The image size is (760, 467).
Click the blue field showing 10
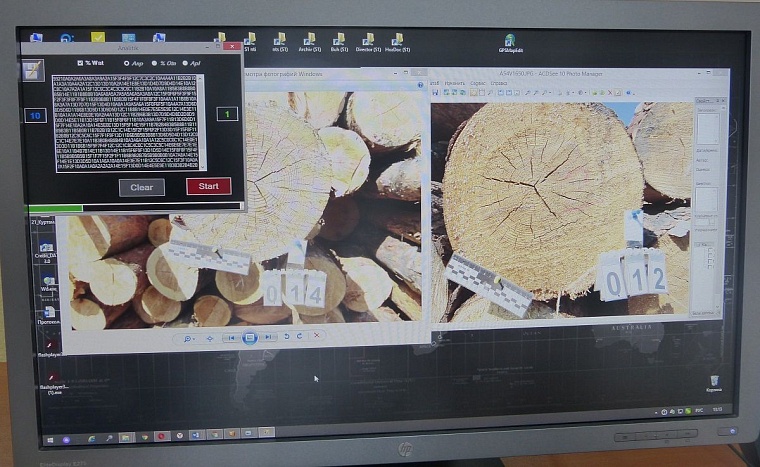(35, 116)
